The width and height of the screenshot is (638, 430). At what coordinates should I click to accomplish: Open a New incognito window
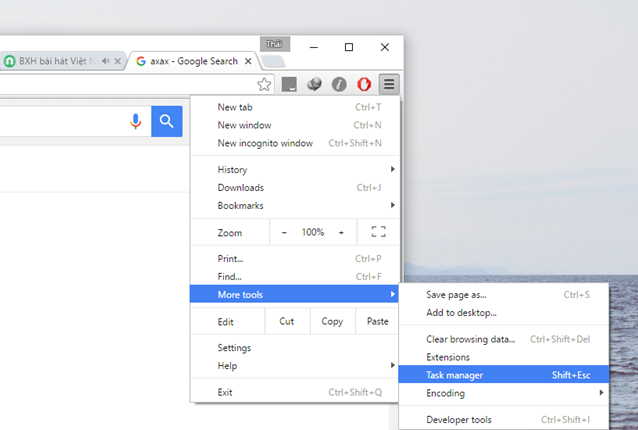[295, 143]
